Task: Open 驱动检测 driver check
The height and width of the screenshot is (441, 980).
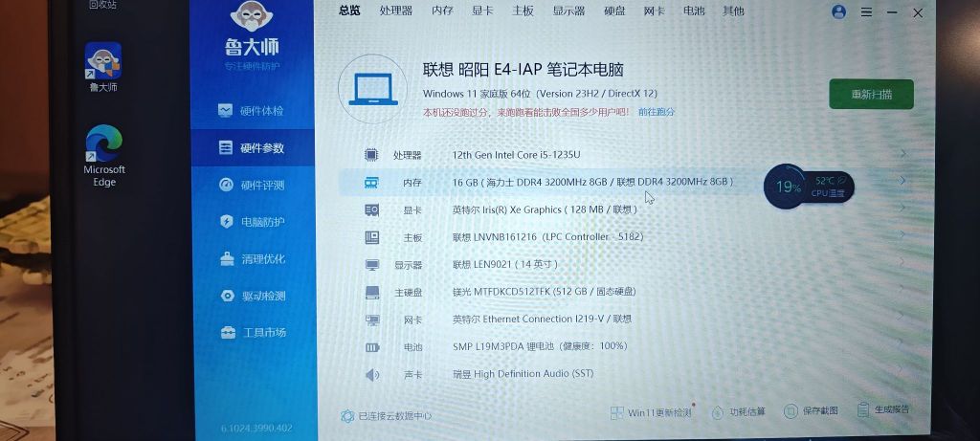Action: click(252, 296)
